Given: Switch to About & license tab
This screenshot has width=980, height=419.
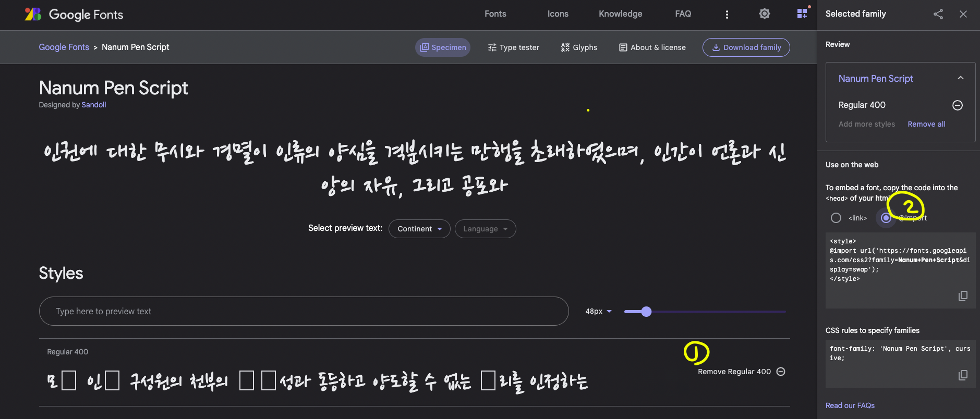Looking at the screenshot, I should click(652, 47).
